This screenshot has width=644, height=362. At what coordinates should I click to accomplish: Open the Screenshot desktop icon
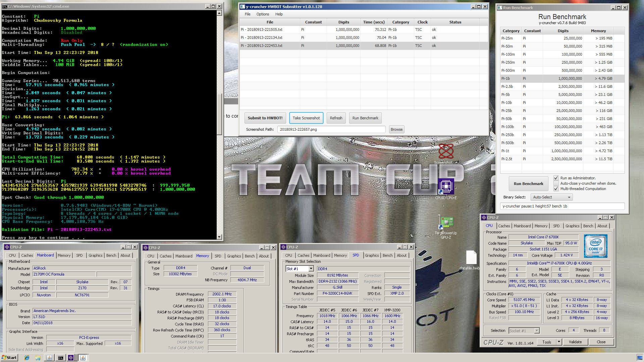click(446, 154)
